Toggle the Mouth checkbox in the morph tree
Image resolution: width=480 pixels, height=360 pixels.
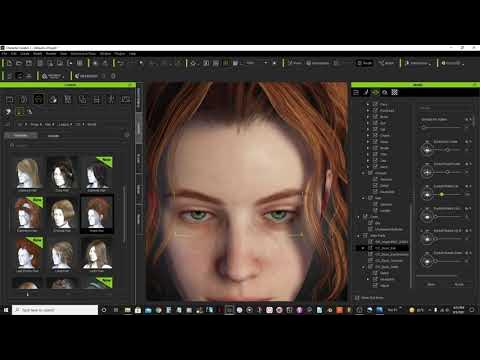pos(375,148)
